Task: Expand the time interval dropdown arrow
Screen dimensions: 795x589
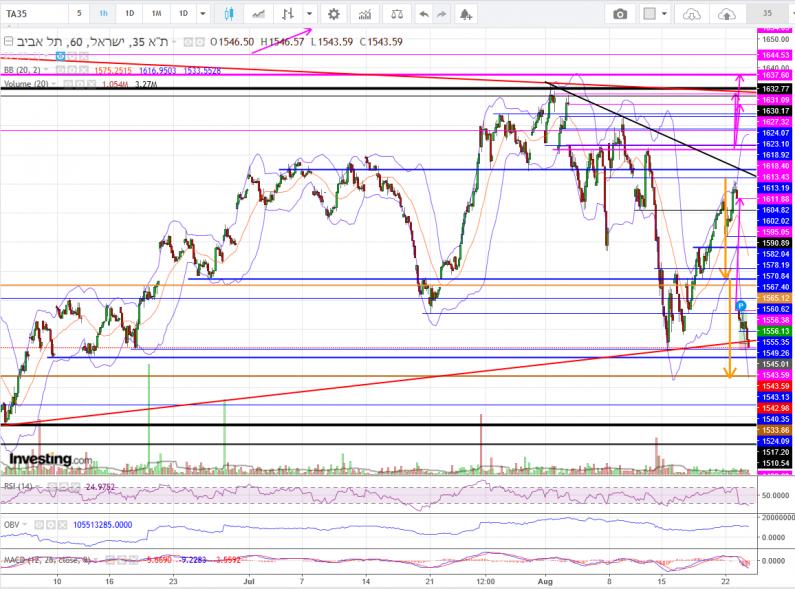Action: coord(204,14)
